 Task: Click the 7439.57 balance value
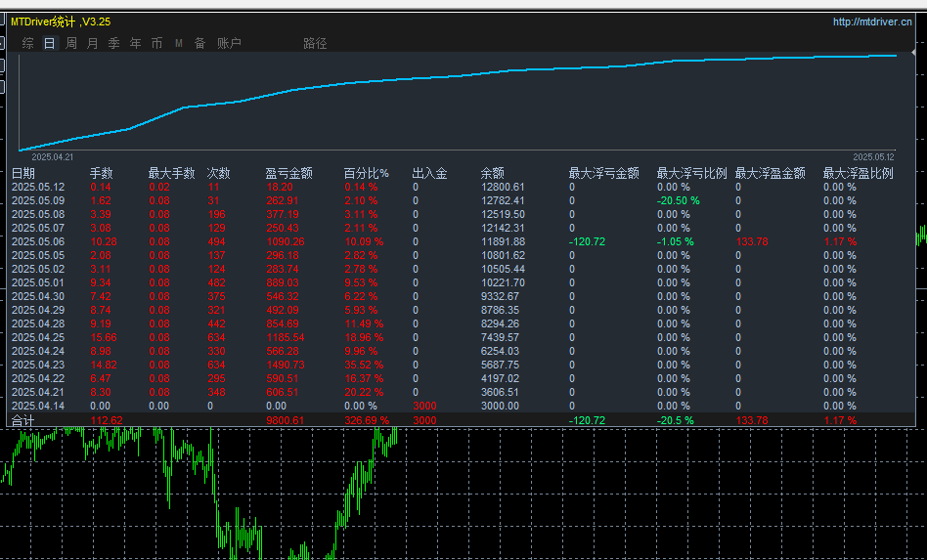(500, 337)
